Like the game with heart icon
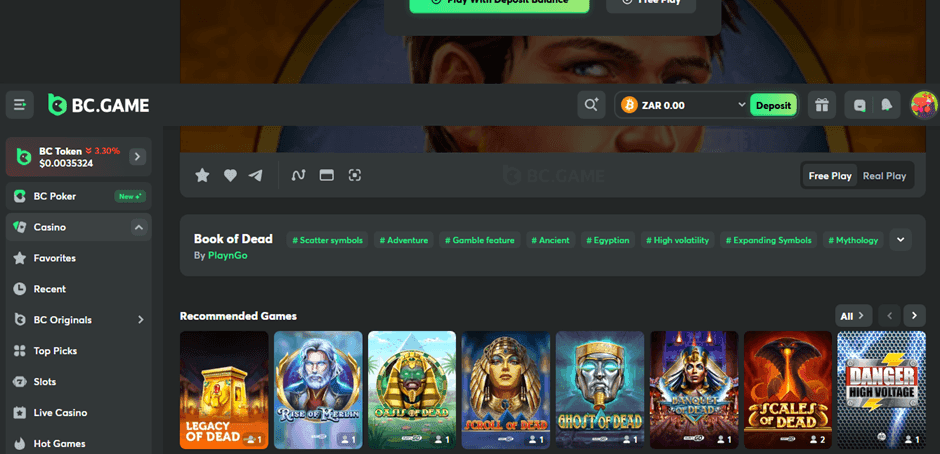The height and width of the screenshot is (454, 940). (x=230, y=175)
